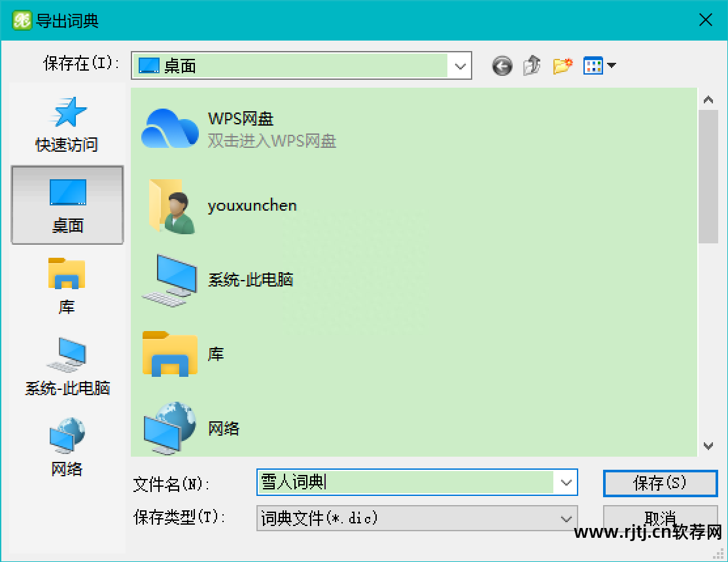Create a new folder with the toolbar icon

click(563, 66)
